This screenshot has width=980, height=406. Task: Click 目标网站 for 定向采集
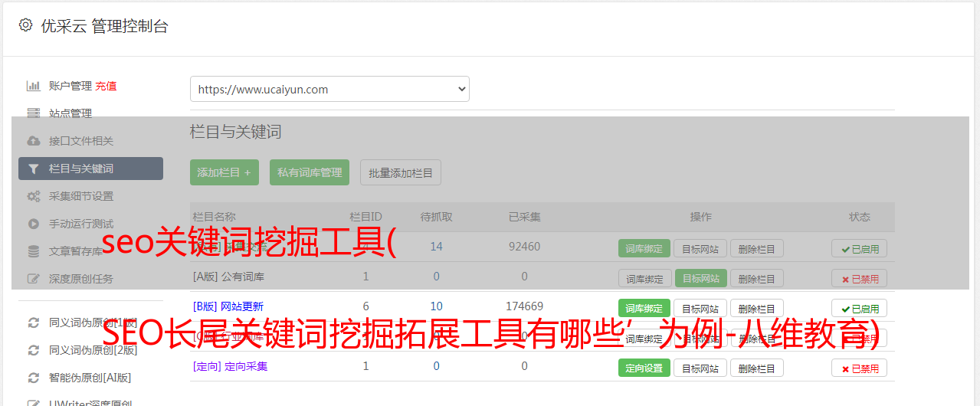(x=700, y=368)
